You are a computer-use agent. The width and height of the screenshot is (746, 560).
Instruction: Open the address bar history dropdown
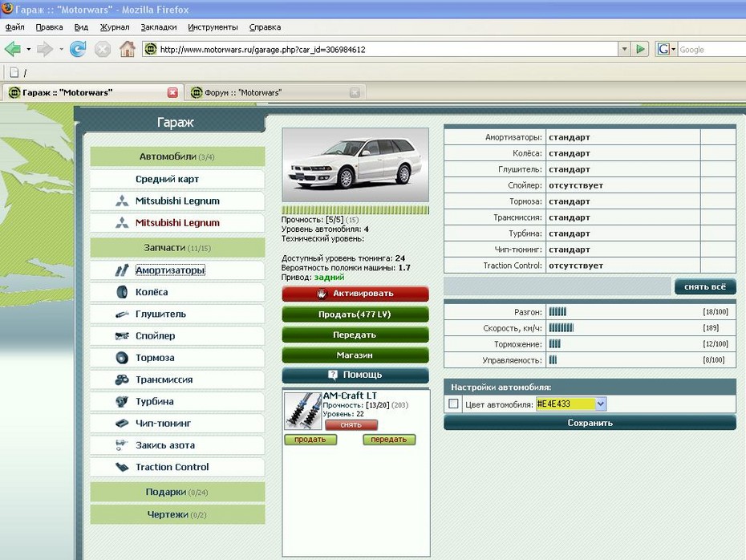[624, 49]
